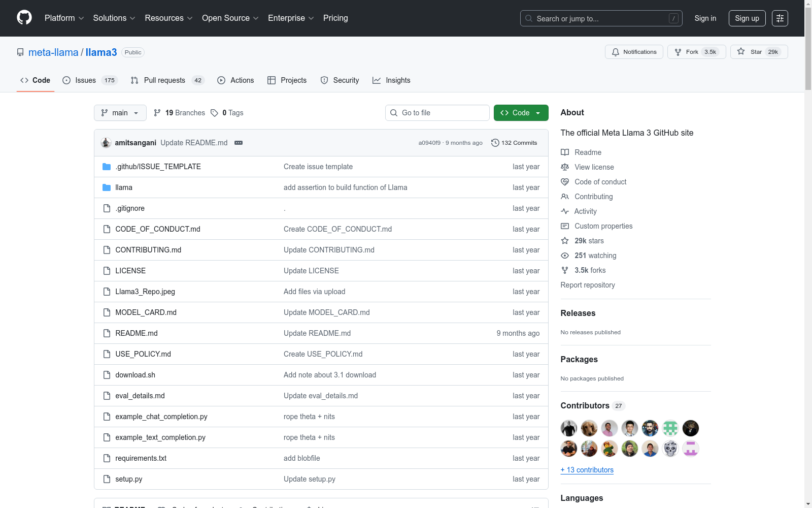The image size is (812, 508).
Task: Open the skull contributor avatar
Action: (670, 449)
